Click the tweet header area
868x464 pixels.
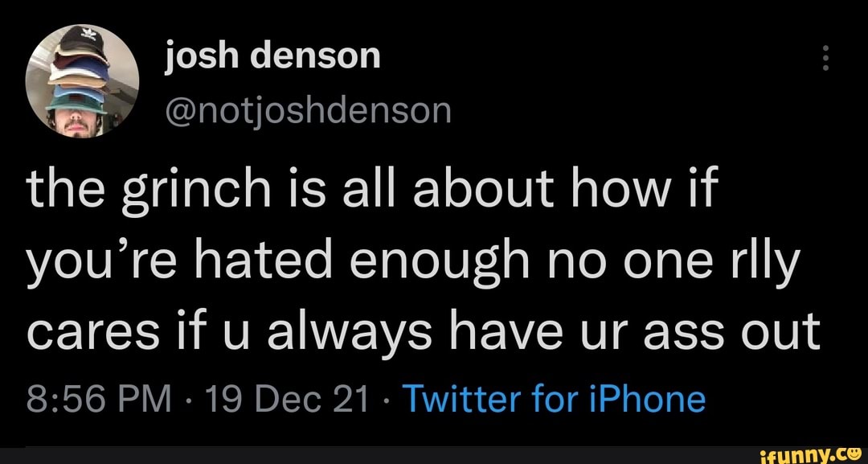point(241,76)
